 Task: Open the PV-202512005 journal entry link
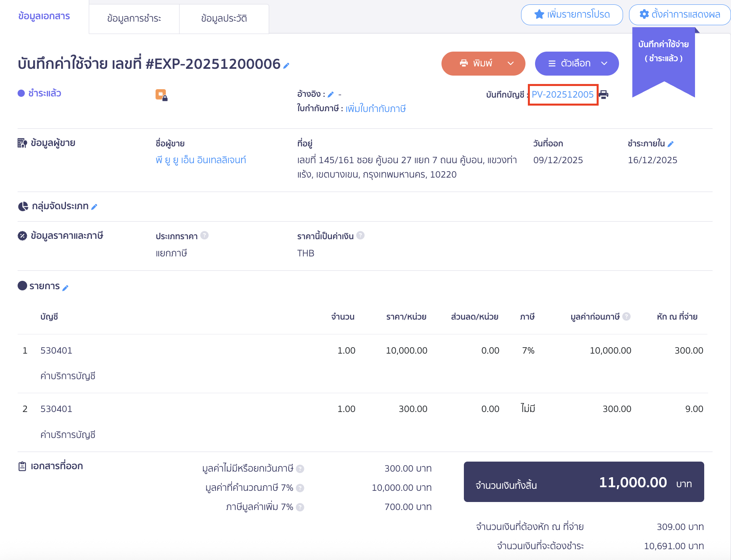(563, 95)
